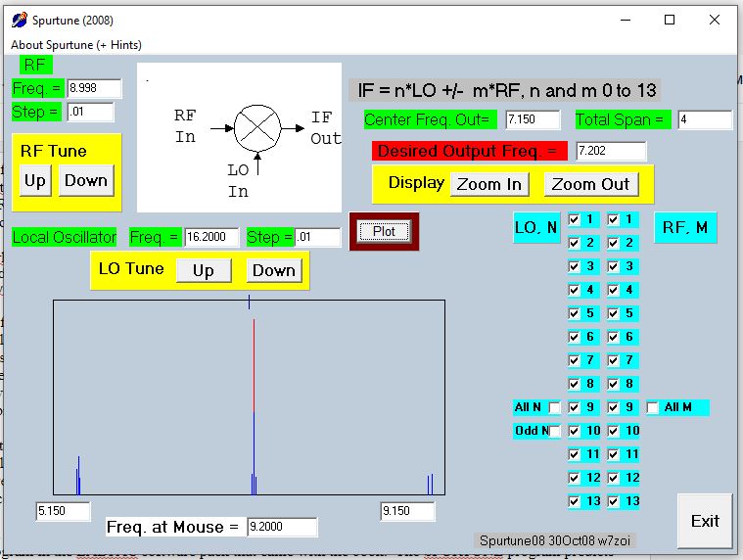The image size is (743, 560).
Task: Click the Plot button
Action: point(384,231)
